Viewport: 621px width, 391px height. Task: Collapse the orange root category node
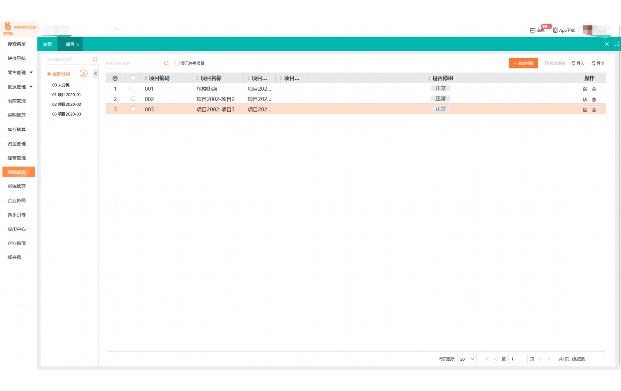(x=49, y=74)
